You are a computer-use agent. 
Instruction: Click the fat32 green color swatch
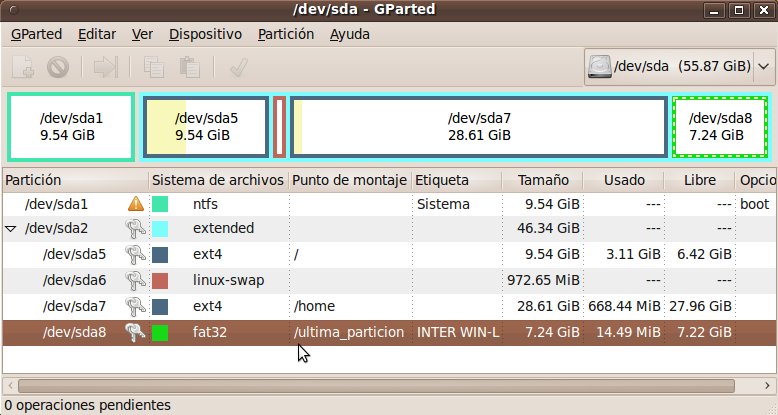[160, 333]
